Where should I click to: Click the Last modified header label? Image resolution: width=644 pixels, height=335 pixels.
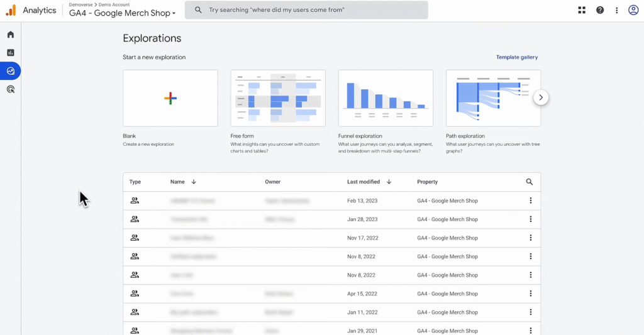pyautogui.click(x=364, y=182)
